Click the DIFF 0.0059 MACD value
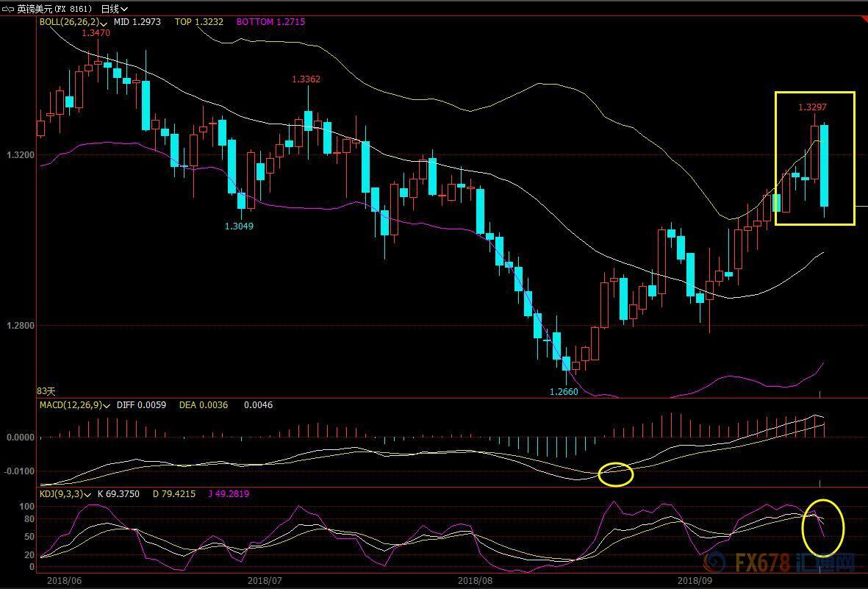Viewport: 868px width, 589px height. 141,405
